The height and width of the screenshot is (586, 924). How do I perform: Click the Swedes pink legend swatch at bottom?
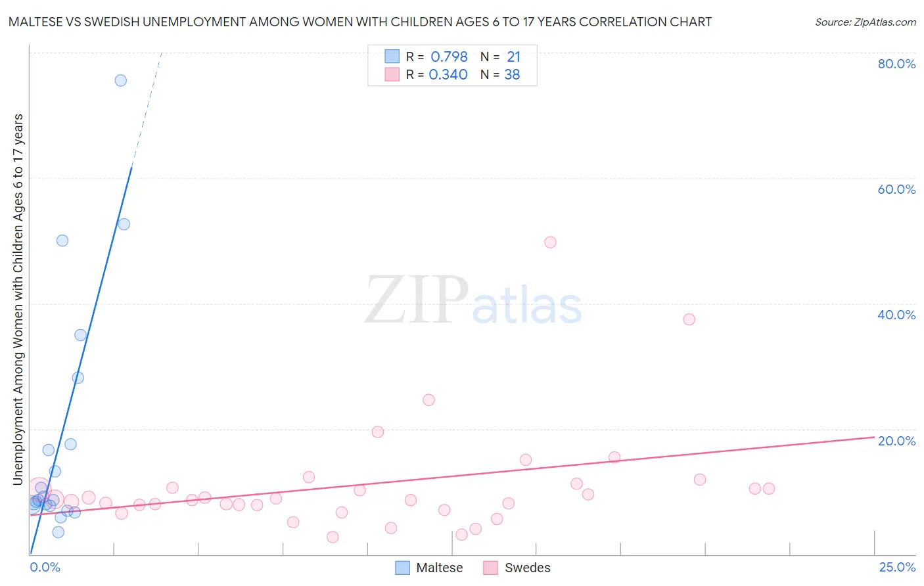click(490, 568)
